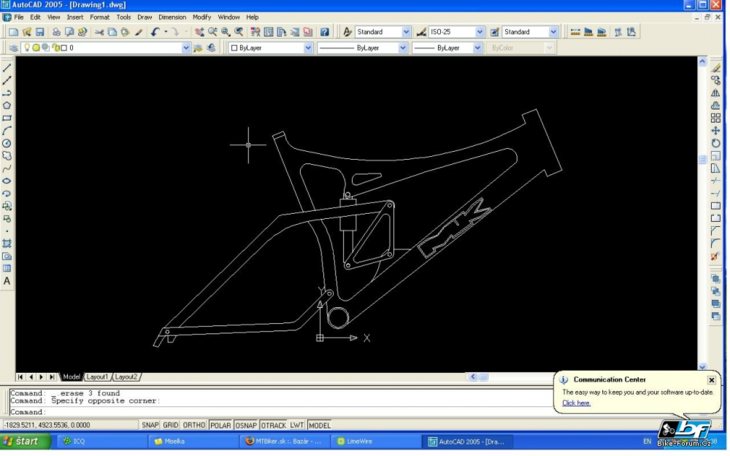Toggle LWT lineweight display
This screenshot has width=730, height=456.
tap(297, 426)
